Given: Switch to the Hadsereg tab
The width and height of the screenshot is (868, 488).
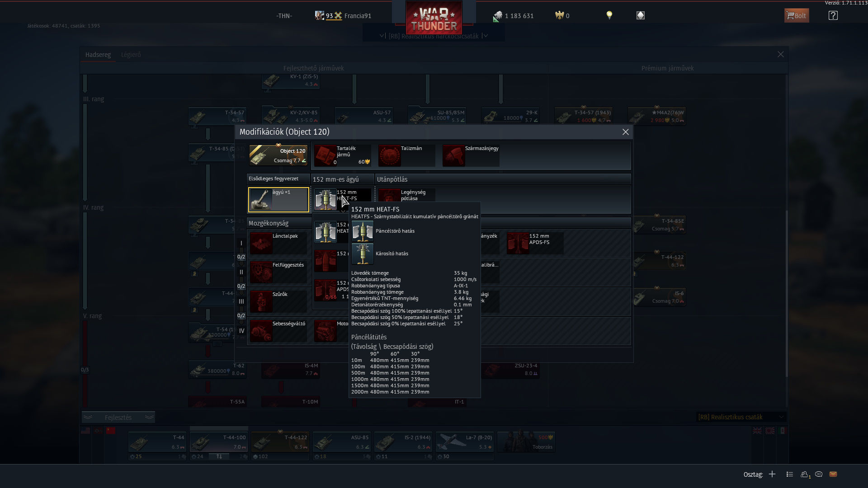Looking at the screenshot, I should pos(98,55).
